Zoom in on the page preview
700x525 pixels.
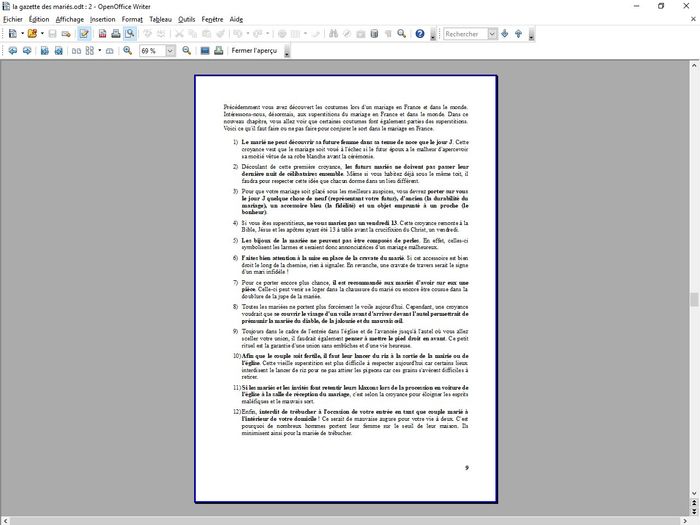pyautogui.click(x=128, y=51)
